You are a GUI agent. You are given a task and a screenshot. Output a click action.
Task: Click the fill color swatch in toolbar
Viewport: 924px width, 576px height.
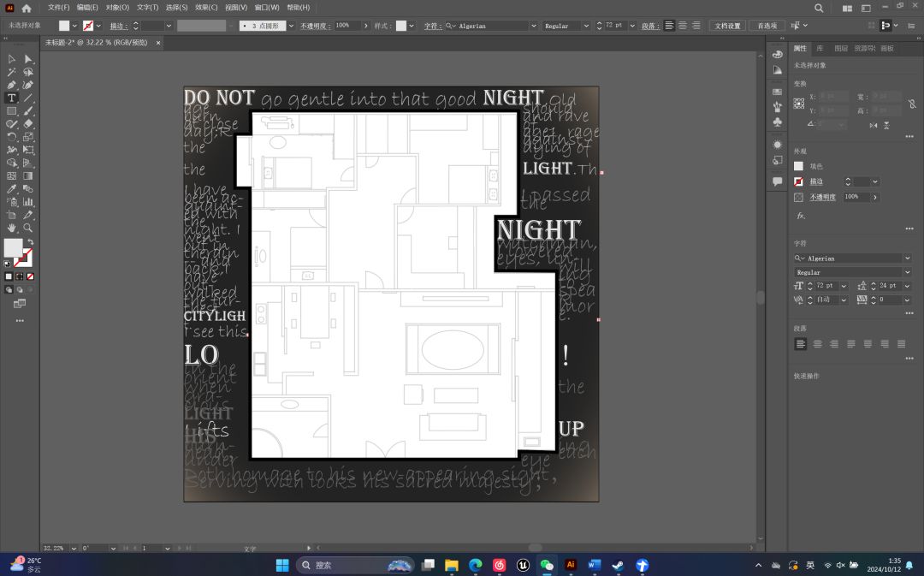pos(13,247)
